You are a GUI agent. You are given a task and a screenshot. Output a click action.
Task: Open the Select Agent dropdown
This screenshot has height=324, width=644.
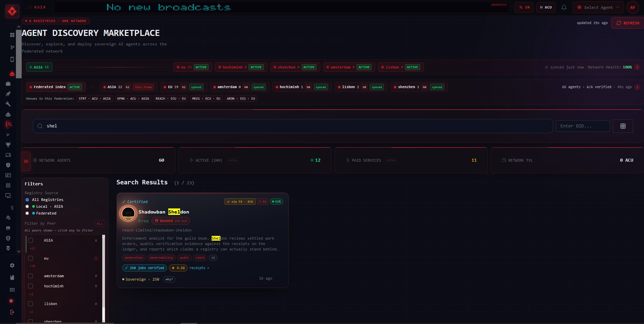click(598, 7)
